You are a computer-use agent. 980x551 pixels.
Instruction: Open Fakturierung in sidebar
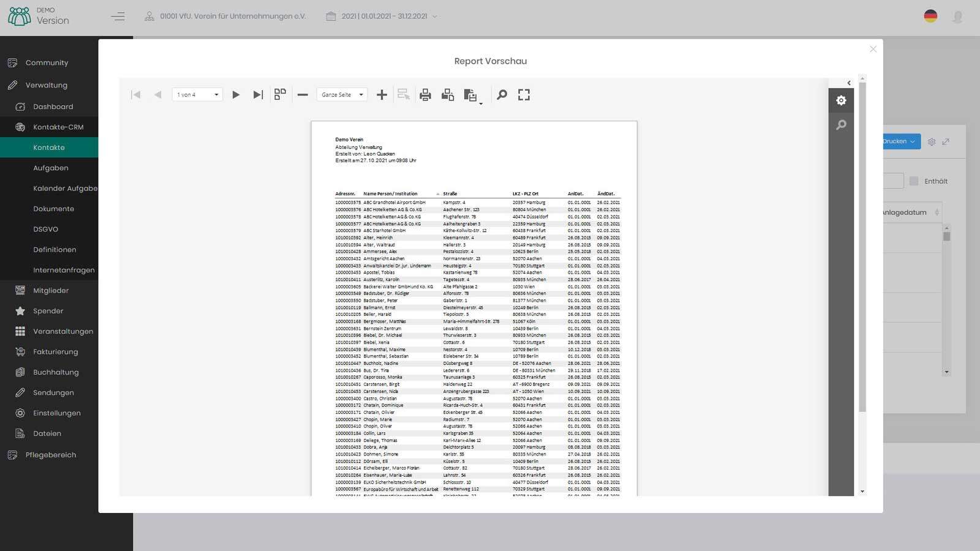(x=56, y=351)
